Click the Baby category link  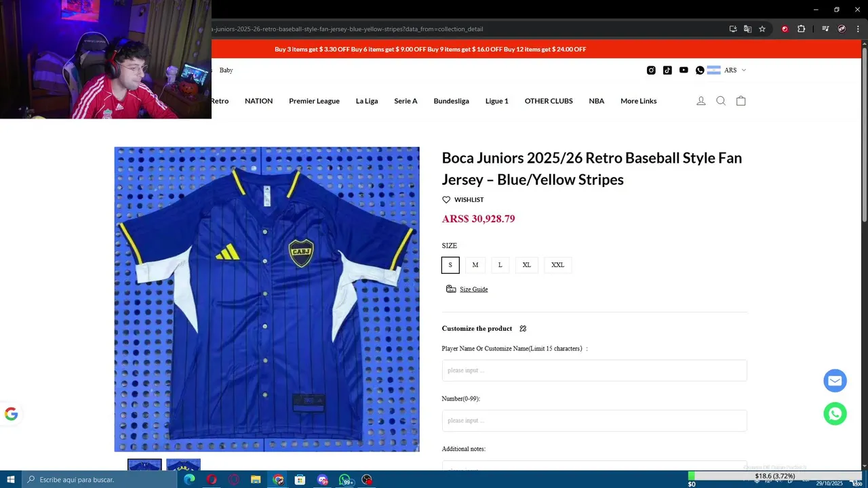coord(226,70)
